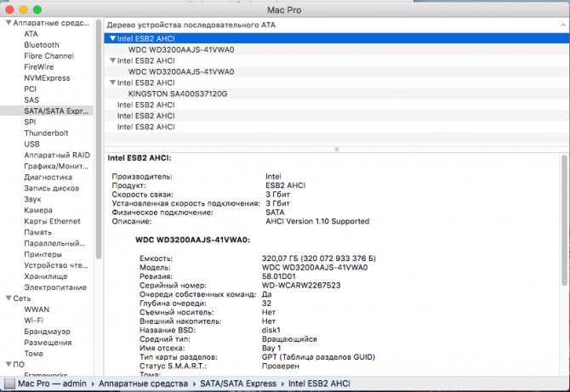Click the S.M.A.R.T. status Проверен
570x392 pixels.
280,366
